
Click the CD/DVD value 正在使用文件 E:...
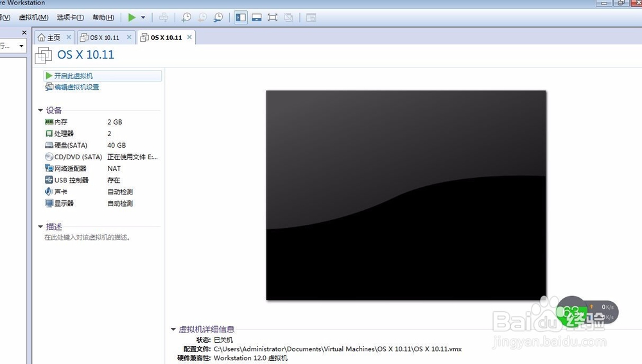(x=132, y=157)
